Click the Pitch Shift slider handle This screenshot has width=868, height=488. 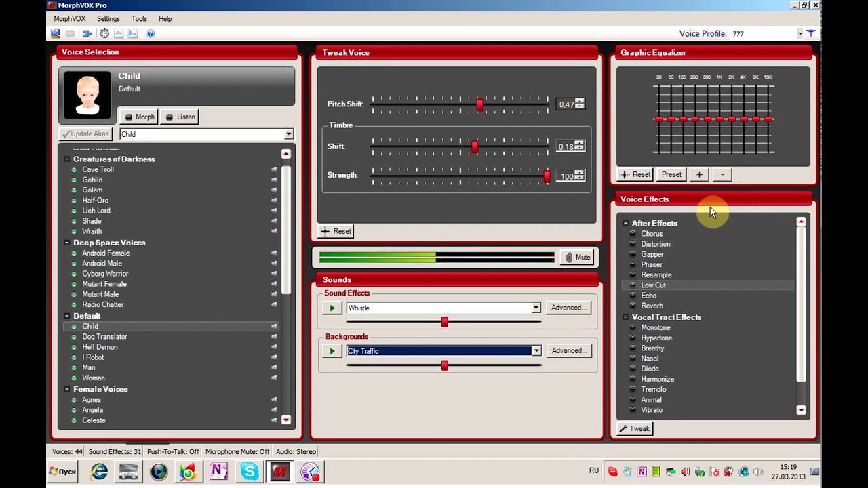[x=480, y=104]
